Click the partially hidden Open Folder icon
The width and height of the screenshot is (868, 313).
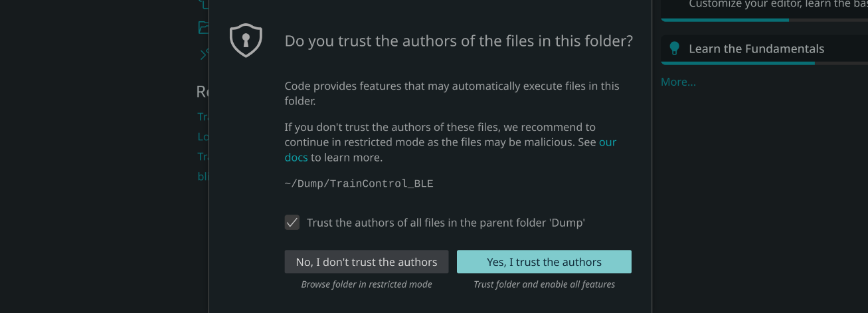pos(203,27)
